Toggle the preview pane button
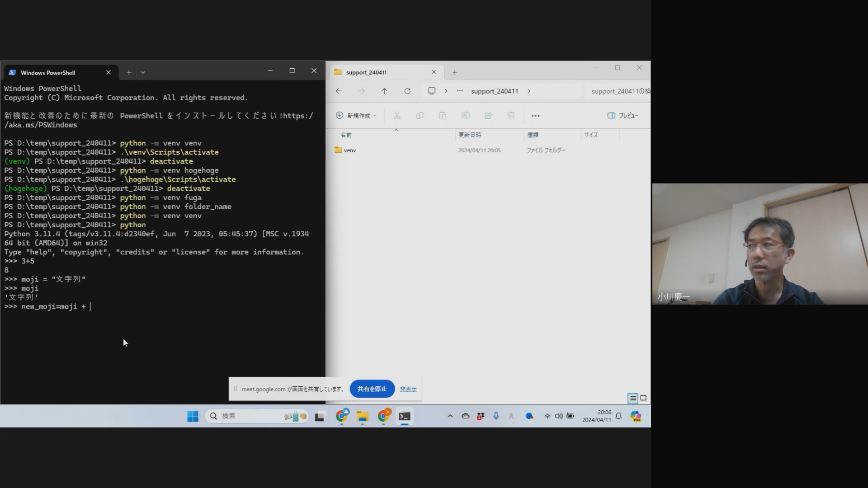This screenshot has height=488, width=868. tap(623, 116)
